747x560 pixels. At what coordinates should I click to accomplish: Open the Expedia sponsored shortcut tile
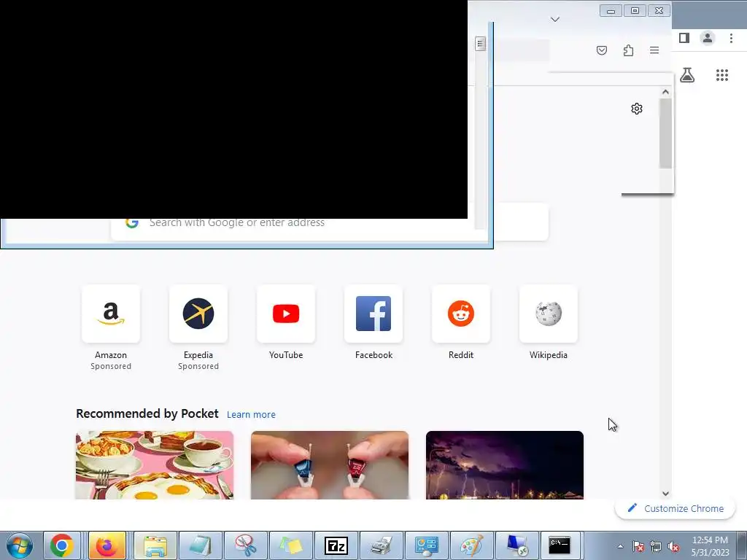tap(198, 314)
